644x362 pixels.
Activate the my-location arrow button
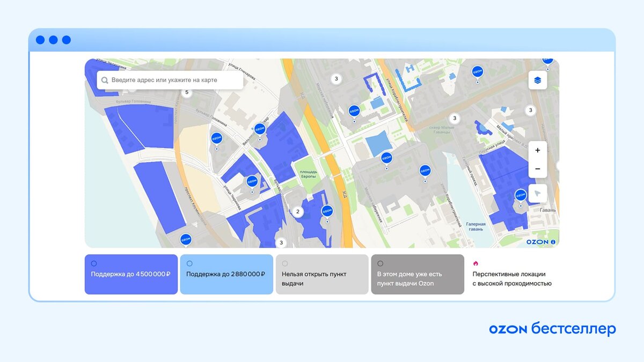coord(538,194)
